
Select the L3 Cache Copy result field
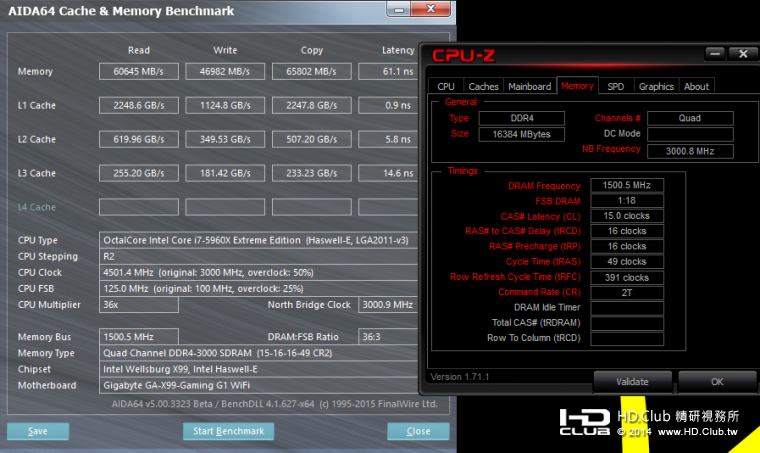tap(312, 173)
